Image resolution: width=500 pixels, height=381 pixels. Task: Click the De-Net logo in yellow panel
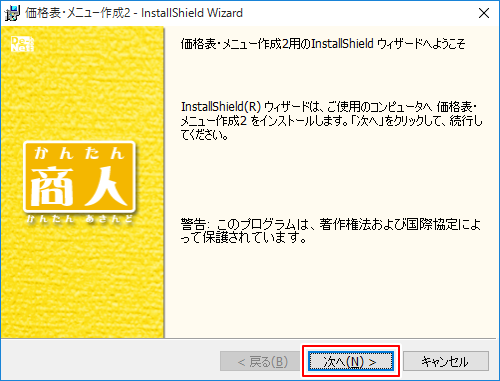tap(22, 44)
